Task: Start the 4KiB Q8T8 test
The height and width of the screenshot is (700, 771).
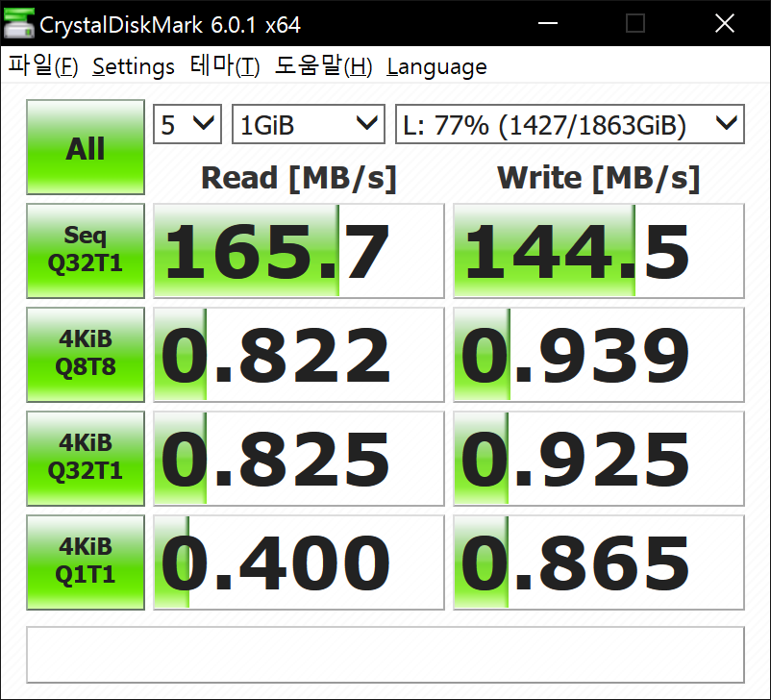Action: click(x=86, y=355)
